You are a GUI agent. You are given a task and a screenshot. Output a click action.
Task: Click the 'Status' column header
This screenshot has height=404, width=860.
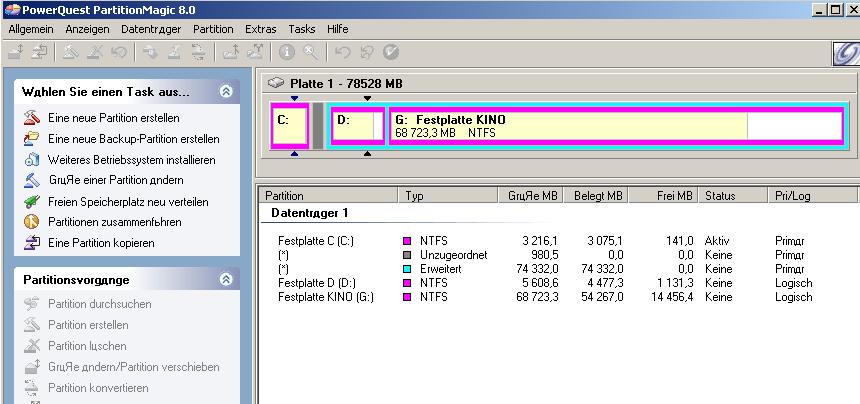pos(733,196)
